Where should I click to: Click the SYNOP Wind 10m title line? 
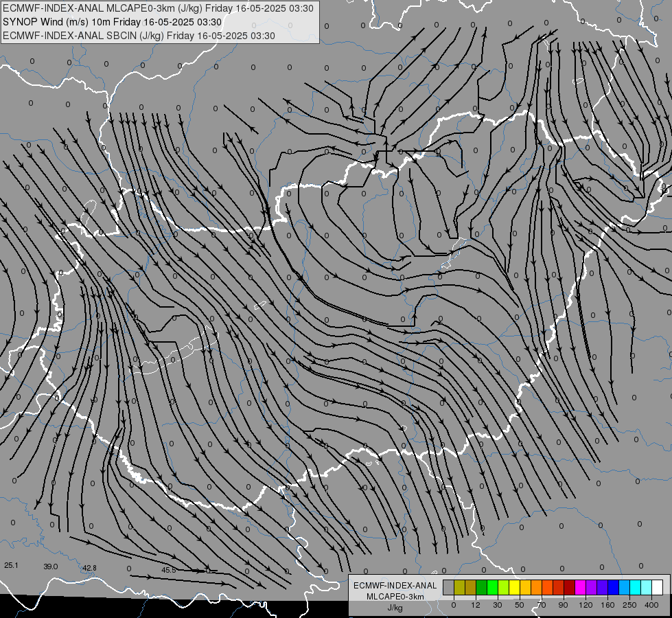[x=113, y=22]
